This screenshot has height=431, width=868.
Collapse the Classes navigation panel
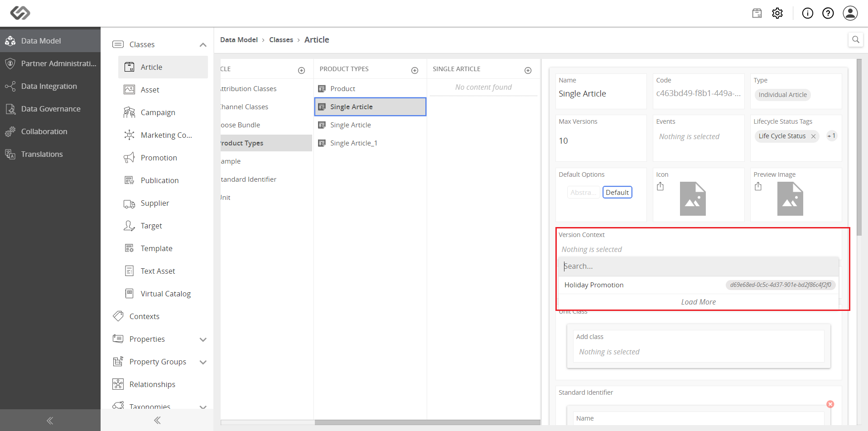coord(157,420)
